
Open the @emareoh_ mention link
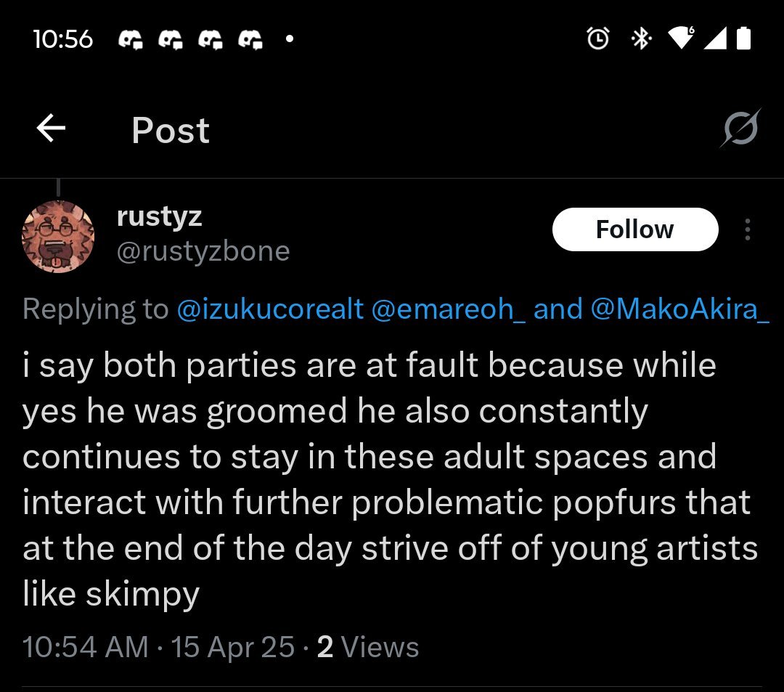click(x=448, y=309)
